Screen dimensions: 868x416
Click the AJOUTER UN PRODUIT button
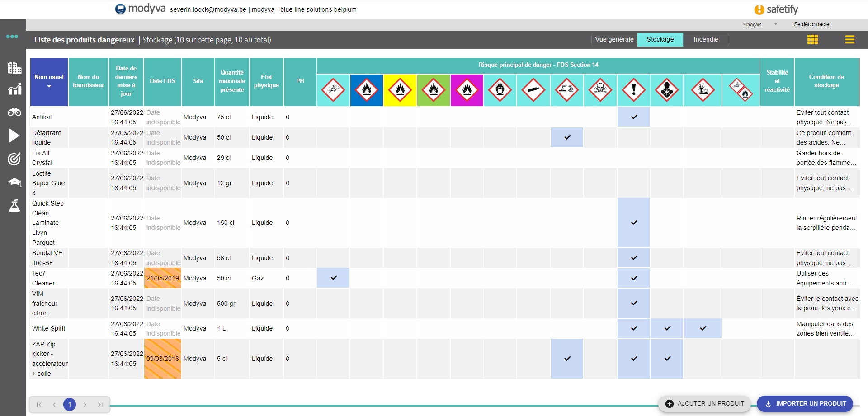[704, 404]
